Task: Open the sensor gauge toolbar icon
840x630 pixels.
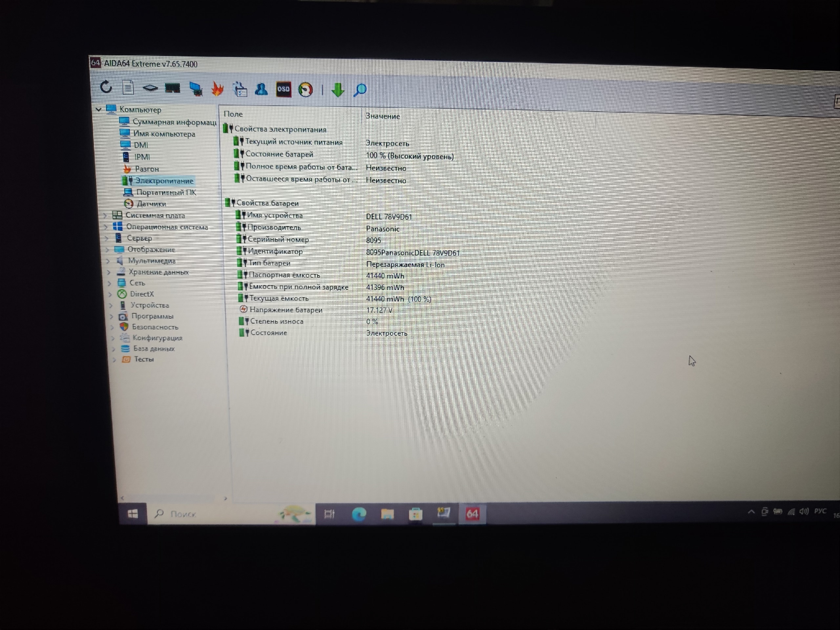Action: pyautogui.click(x=306, y=90)
